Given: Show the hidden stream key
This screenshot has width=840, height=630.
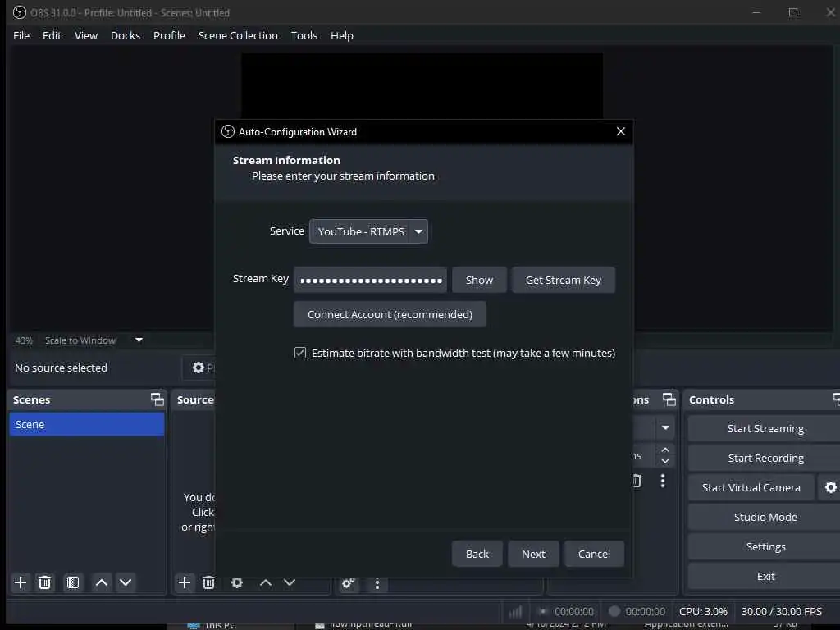Looking at the screenshot, I should pos(479,280).
